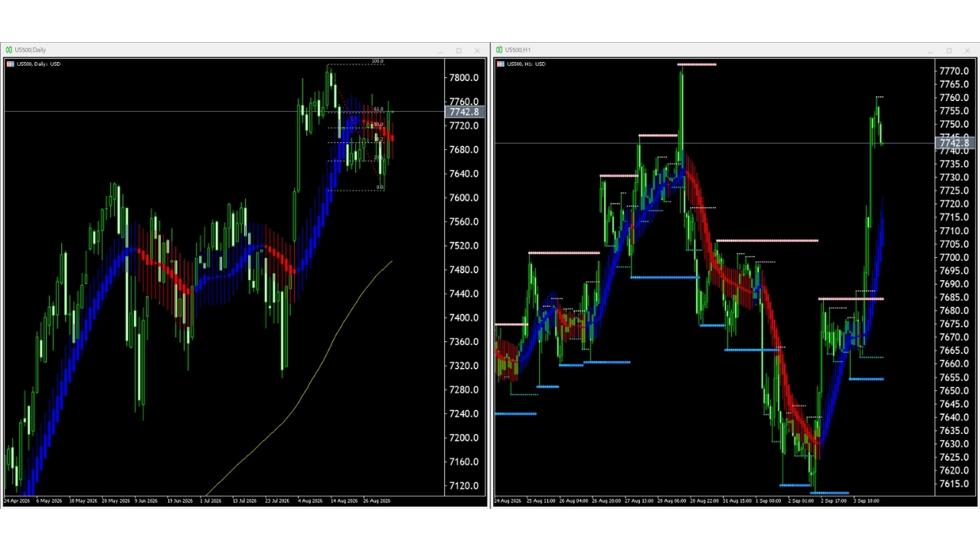Click the 7615.0 level on the H1 price scale

pos(954,484)
